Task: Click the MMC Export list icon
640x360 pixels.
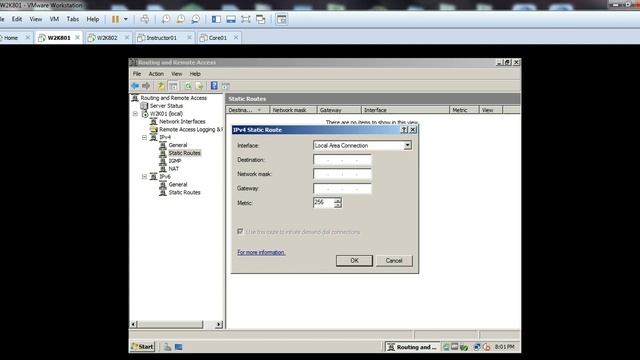Action: click(199, 86)
